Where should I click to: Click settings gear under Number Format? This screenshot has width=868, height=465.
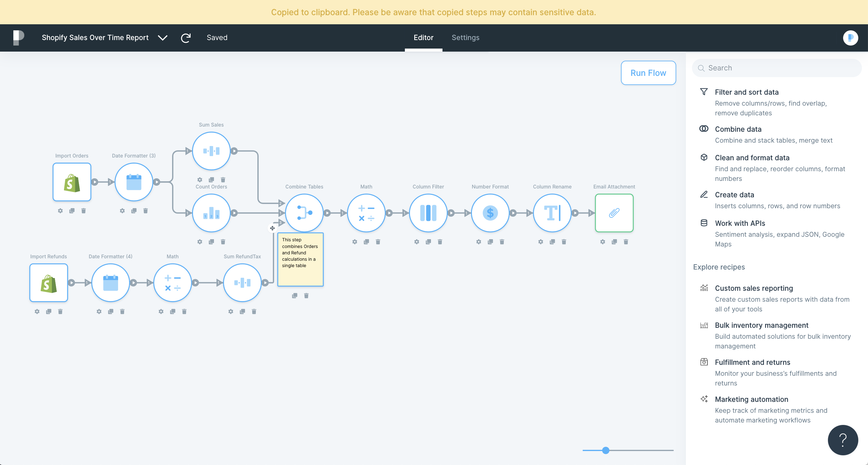click(479, 242)
